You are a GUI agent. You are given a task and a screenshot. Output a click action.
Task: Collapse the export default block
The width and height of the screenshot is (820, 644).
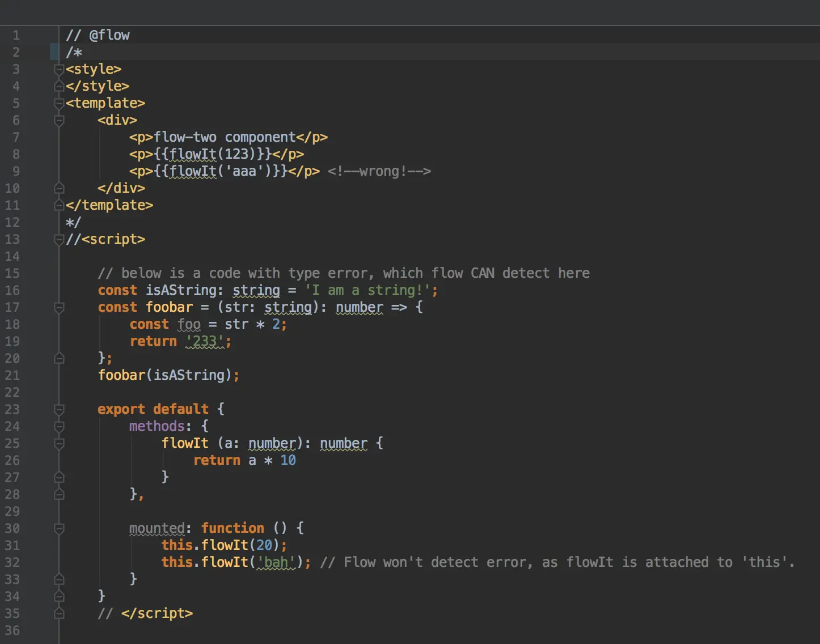[59, 409]
